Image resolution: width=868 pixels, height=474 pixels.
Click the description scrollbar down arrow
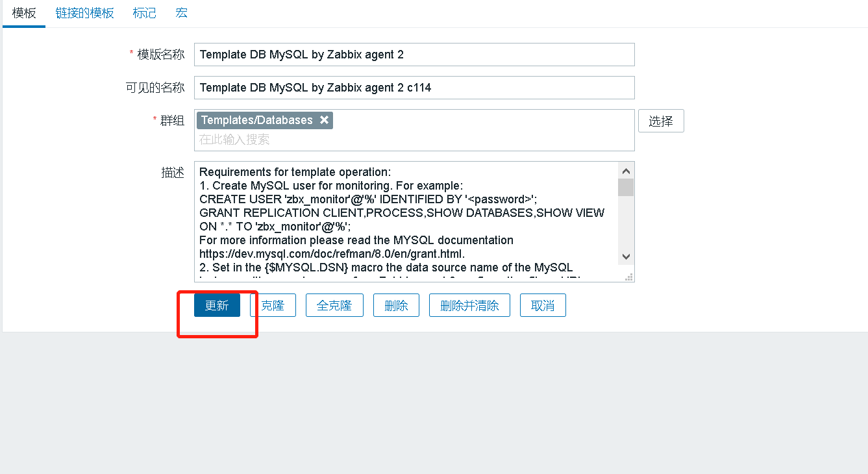click(626, 256)
